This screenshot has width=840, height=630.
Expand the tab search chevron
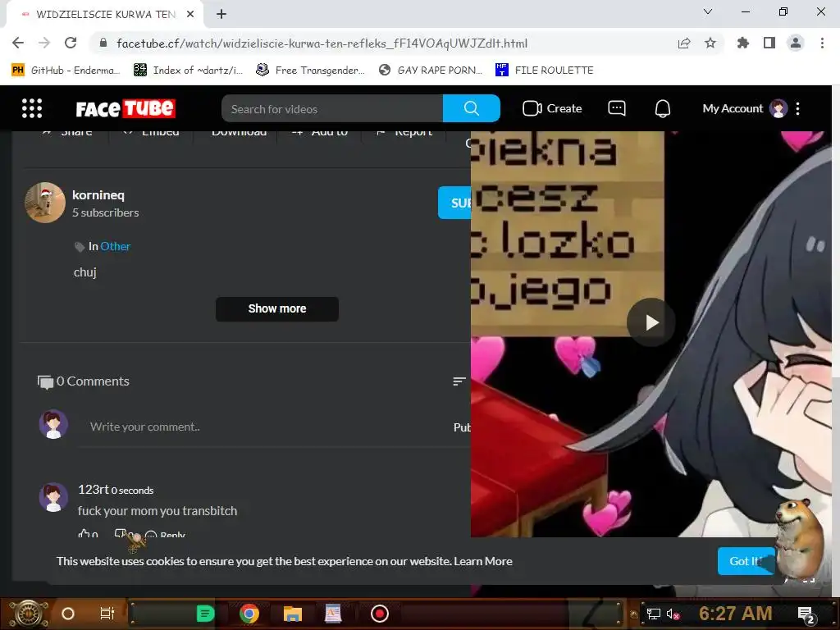(x=708, y=11)
